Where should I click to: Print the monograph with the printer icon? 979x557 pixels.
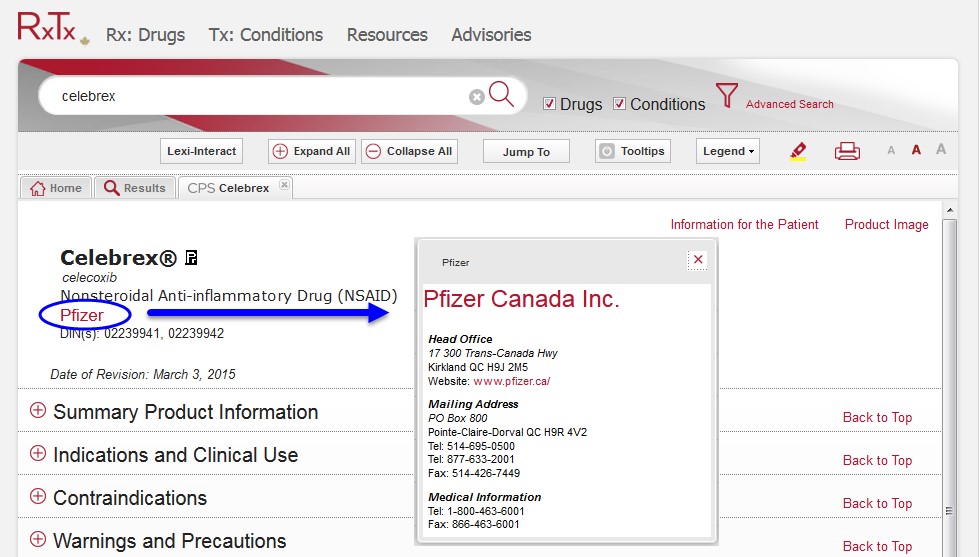(x=847, y=151)
